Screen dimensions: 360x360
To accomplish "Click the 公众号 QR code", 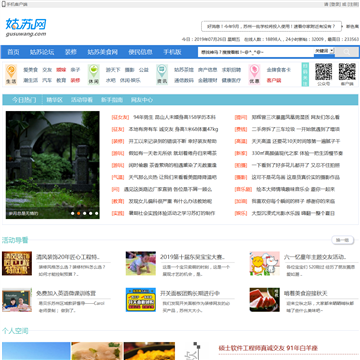I will [x=324, y=72].
